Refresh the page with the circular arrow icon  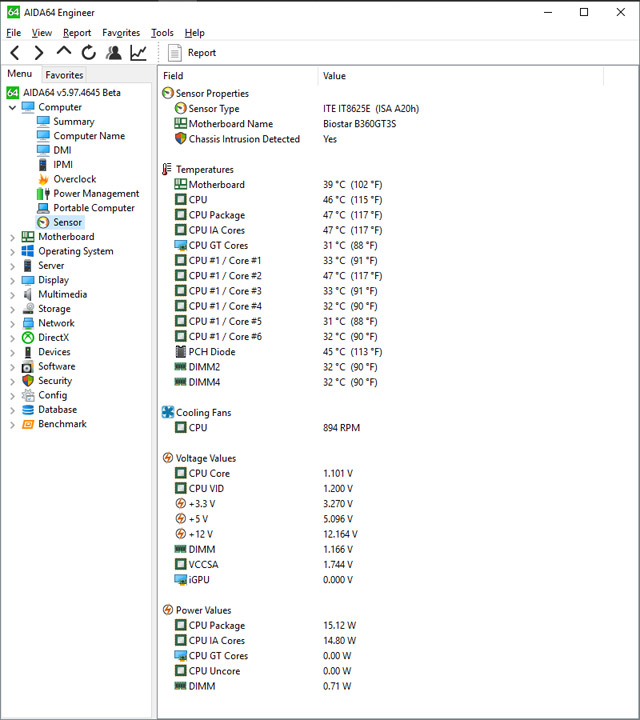pyautogui.click(x=89, y=53)
